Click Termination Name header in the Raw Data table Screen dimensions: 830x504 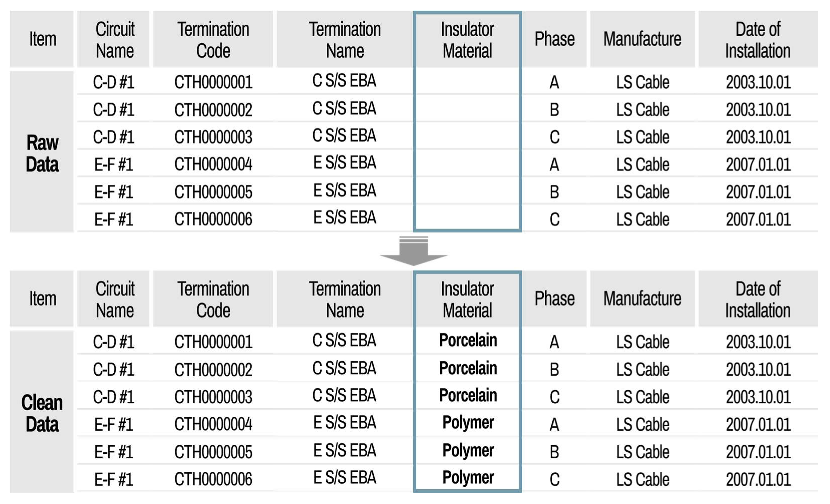coord(345,40)
